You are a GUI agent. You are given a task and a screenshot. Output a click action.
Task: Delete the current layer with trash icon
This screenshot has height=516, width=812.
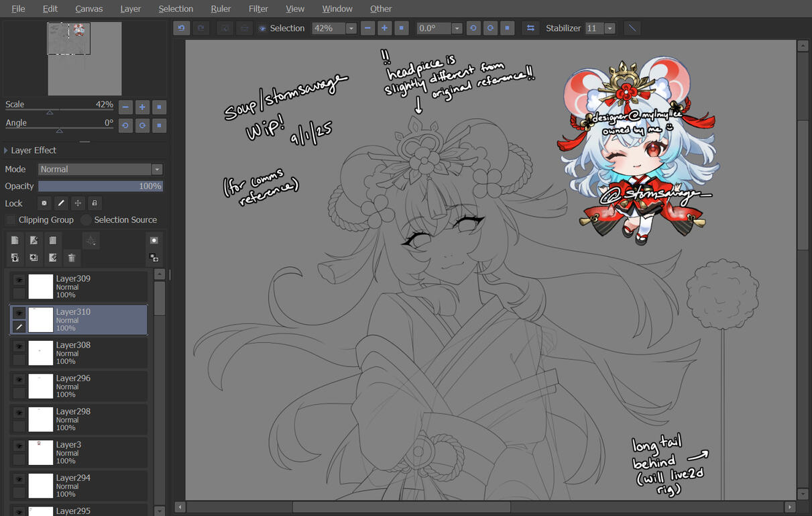click(x=72, y=258)
